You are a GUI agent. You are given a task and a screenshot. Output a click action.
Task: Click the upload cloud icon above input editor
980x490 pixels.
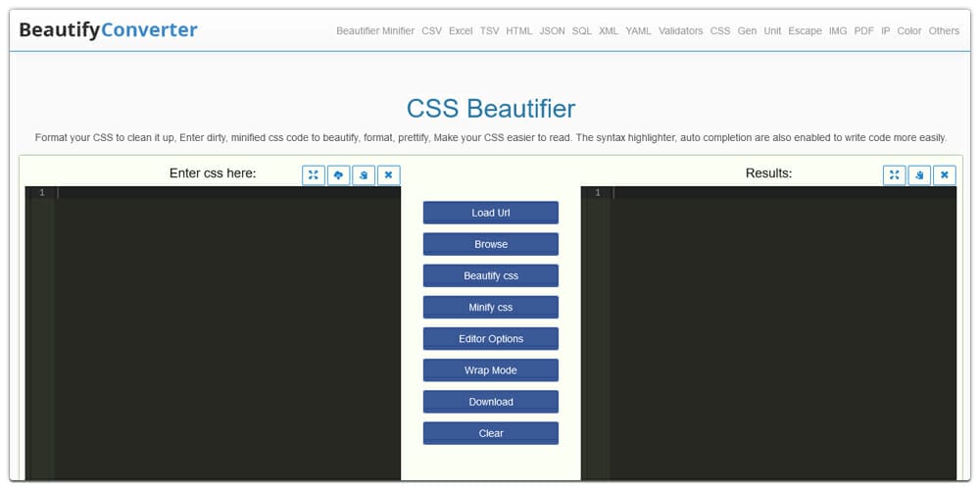tap(338, 175)
